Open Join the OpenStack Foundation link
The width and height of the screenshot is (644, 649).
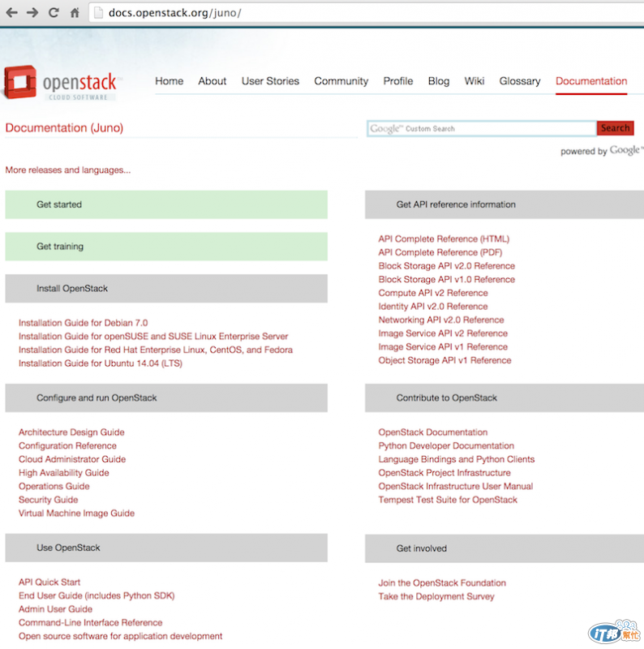point(442,582)
